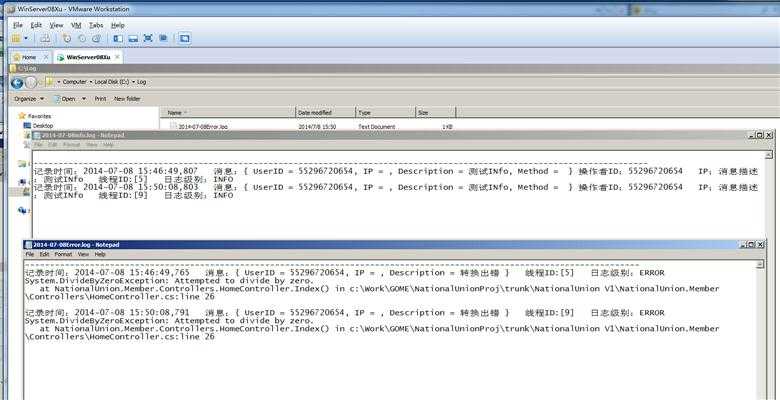Select the 2014-07-08Error.log file row
Viewport: 780px width, 400px height.
311,127
